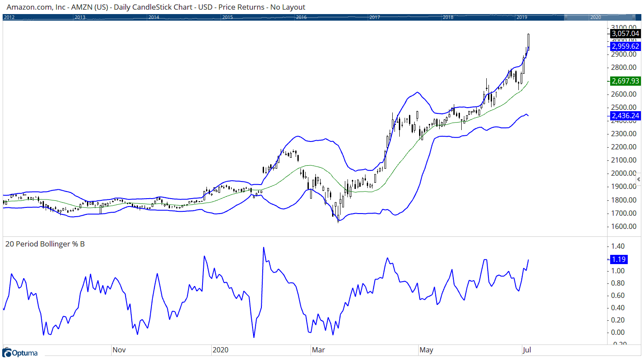Jump to 2016 in the timeline bar
The height and width of the screenshot is (359, 644).
click(301, 18)
